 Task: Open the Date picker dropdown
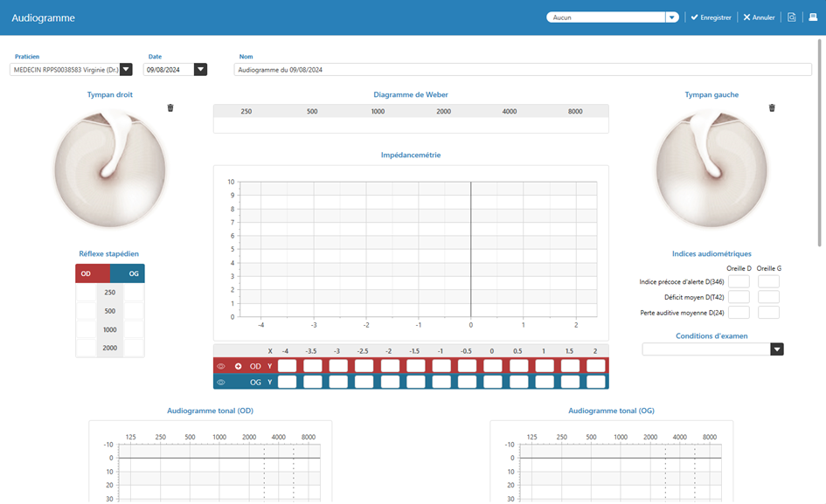(x=200, y=70)
